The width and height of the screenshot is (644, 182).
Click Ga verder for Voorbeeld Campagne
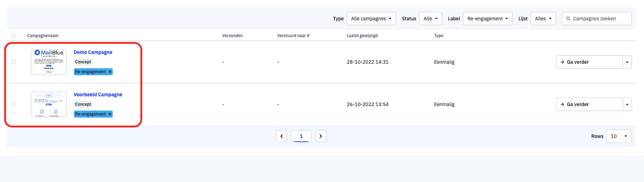coord(589,104)
